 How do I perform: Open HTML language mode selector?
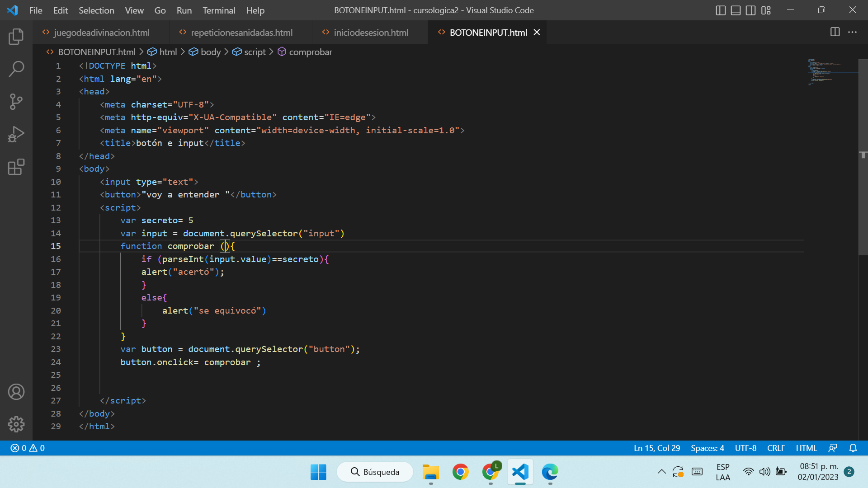pyautogui.click(x=806, y=448)
